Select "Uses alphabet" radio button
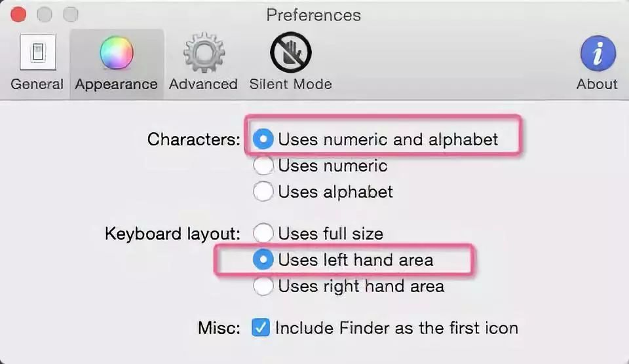This screenshot has height=364, width=629. 263,192
